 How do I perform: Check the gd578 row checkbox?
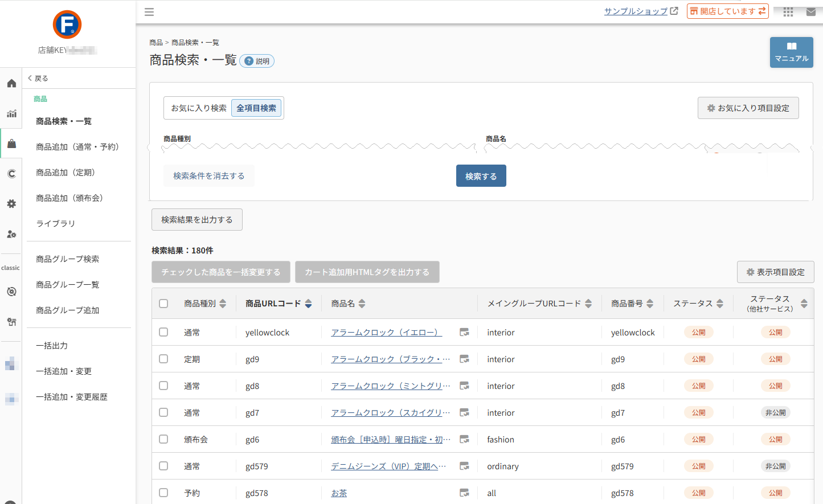(x=163, y=493)
